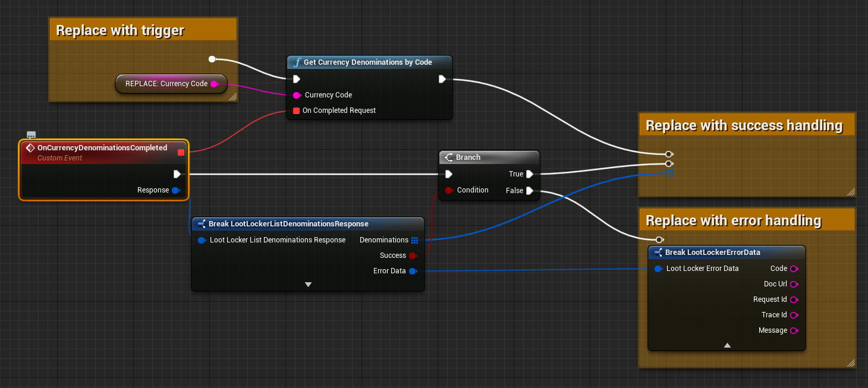Click the Response output pin on event

pyautogui.click(x=176, y=190)
